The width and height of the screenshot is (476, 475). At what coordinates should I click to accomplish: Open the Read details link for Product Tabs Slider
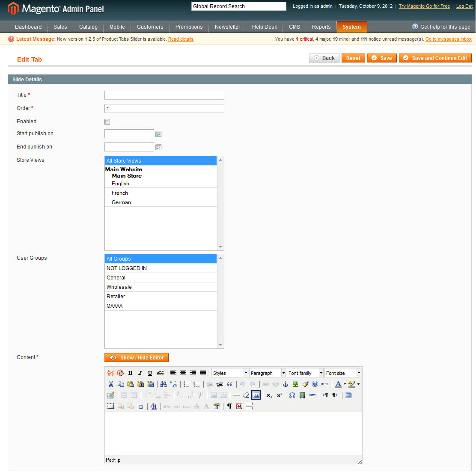[181, 39]
